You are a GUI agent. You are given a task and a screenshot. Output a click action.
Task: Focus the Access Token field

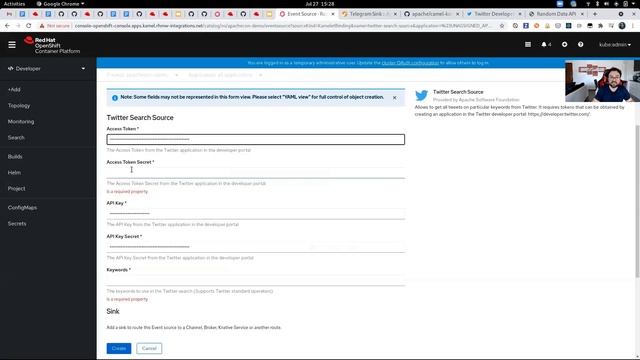point(256,140)
